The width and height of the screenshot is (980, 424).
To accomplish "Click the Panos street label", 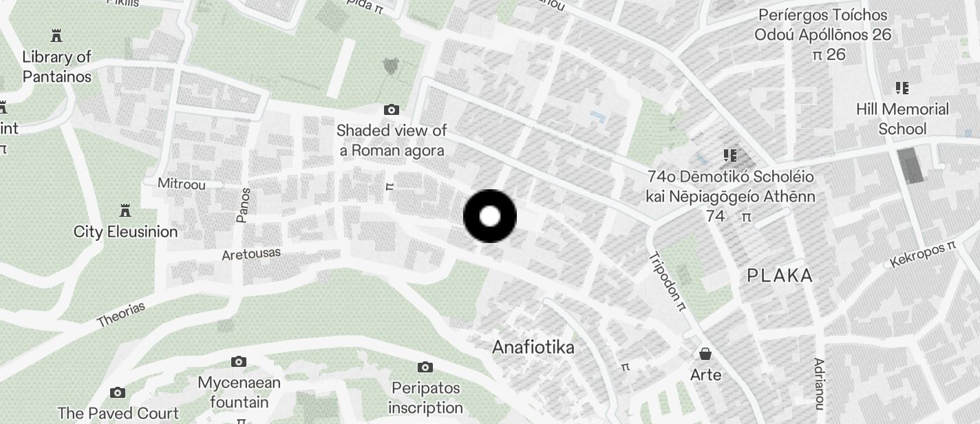I will click(243, 204).
